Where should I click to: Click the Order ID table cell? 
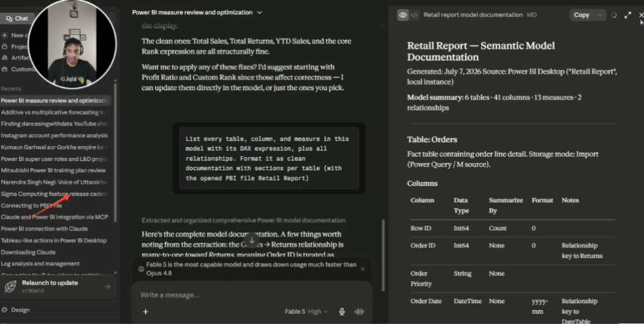[423, 245]
